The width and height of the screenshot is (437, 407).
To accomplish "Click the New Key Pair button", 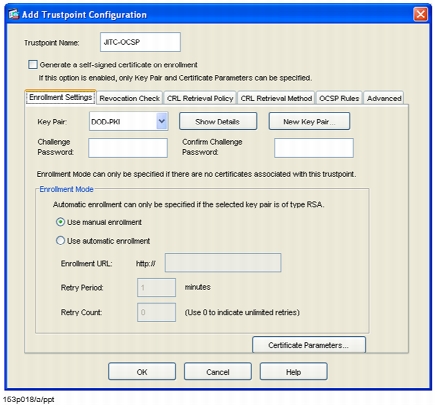I will pos(309,121).
